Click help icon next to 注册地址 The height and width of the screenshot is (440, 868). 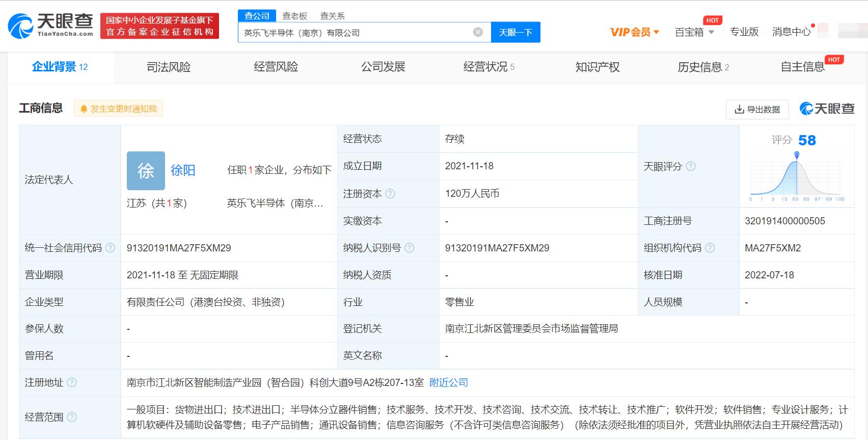tap(72, 382)
